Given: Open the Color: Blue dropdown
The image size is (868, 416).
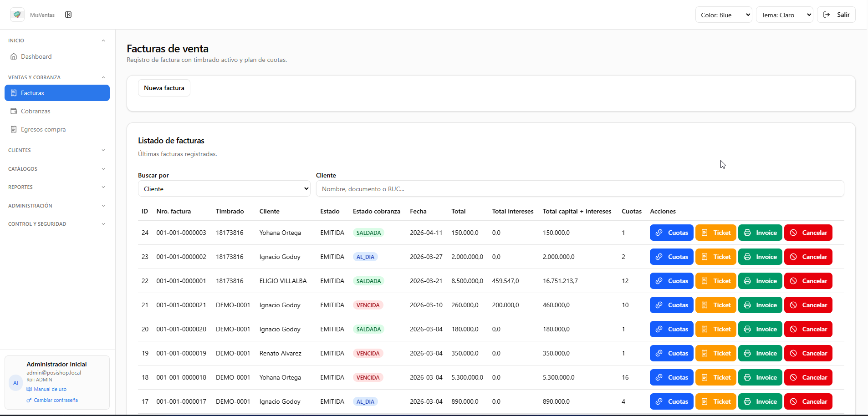Looking at the screenshot, I should click(724, 15).
